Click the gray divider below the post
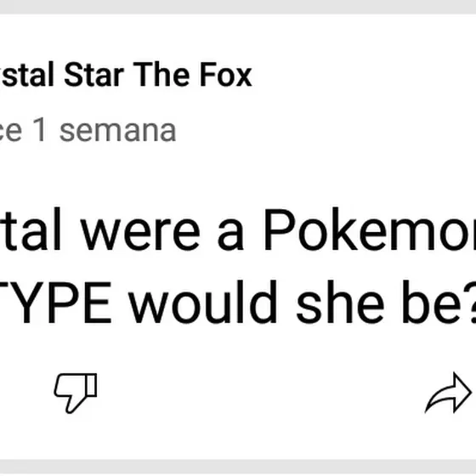Screen dimensions: 476x476 [x=238, y=467]
